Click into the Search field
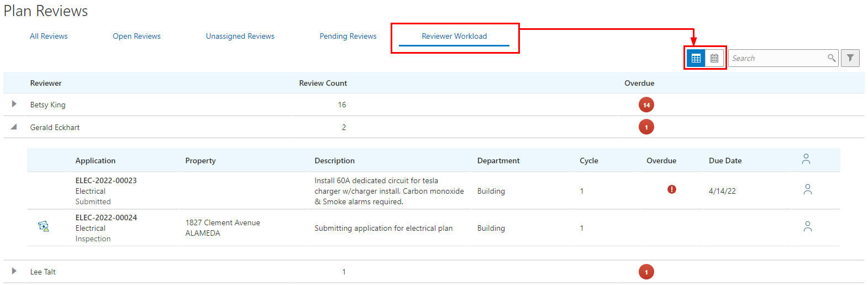 pos(776,58)
